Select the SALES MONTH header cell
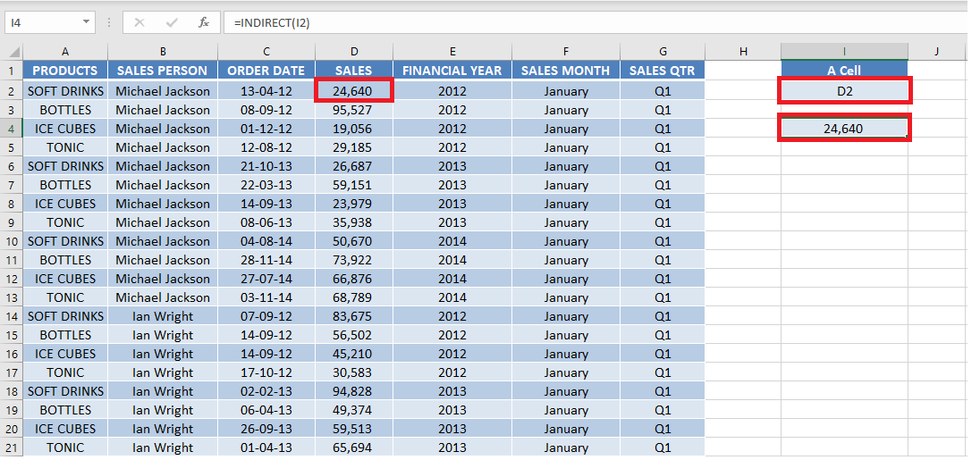The image size is (980, 460). [x=566, y=71]
